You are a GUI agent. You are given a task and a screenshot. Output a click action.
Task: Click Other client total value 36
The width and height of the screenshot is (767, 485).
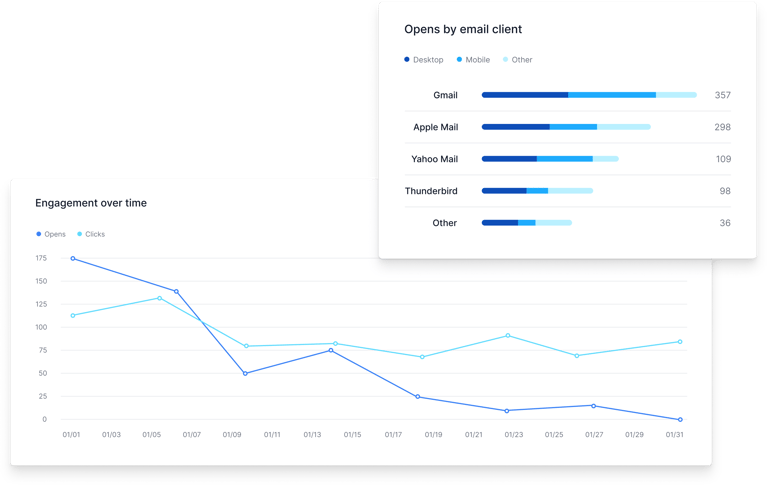[x=725, y=223]
